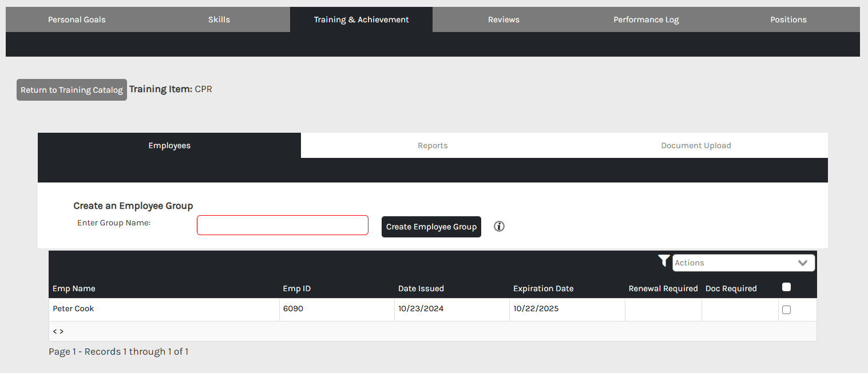Click the Expiration Date column header
Screen dimensions: 868x373
click(x=543, y=288)
